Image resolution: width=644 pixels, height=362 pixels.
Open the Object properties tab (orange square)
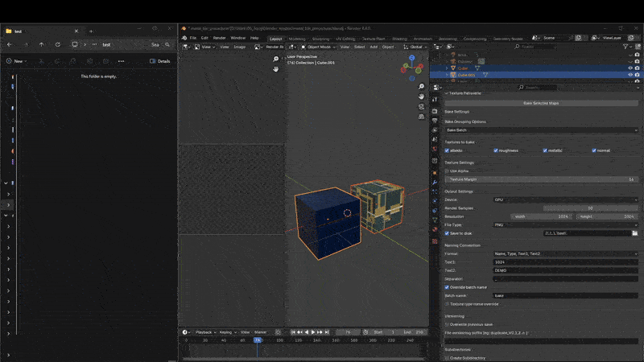click(435, 173)
